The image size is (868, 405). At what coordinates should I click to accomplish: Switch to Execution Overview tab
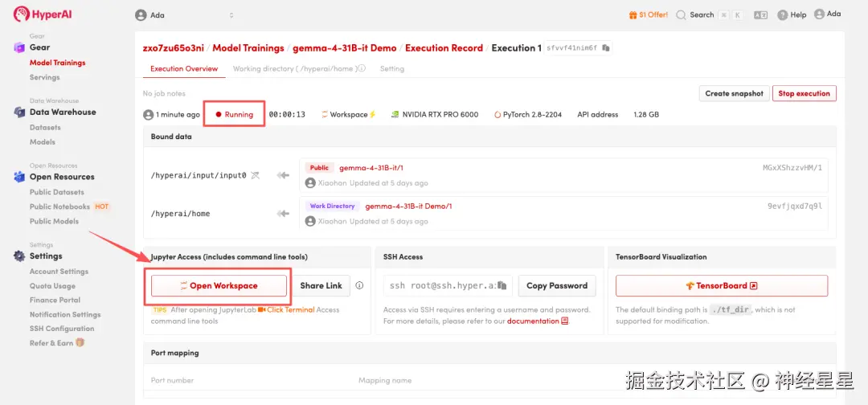184,68
